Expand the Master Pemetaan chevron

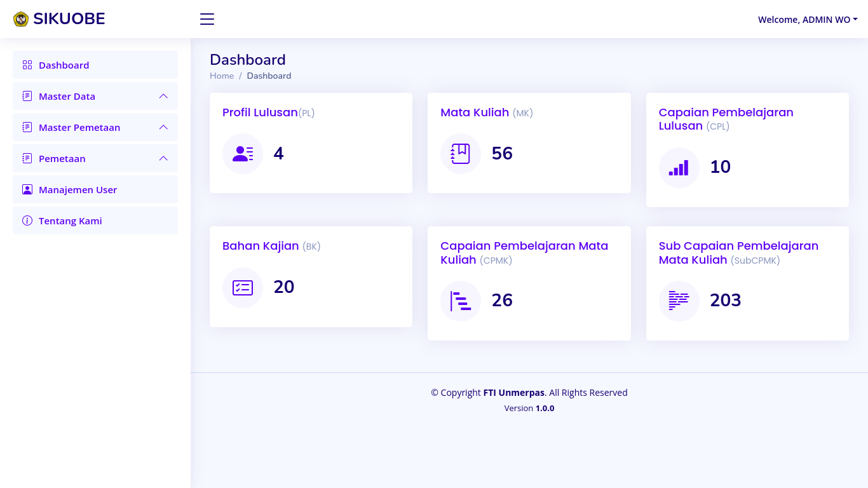point(163,127)
